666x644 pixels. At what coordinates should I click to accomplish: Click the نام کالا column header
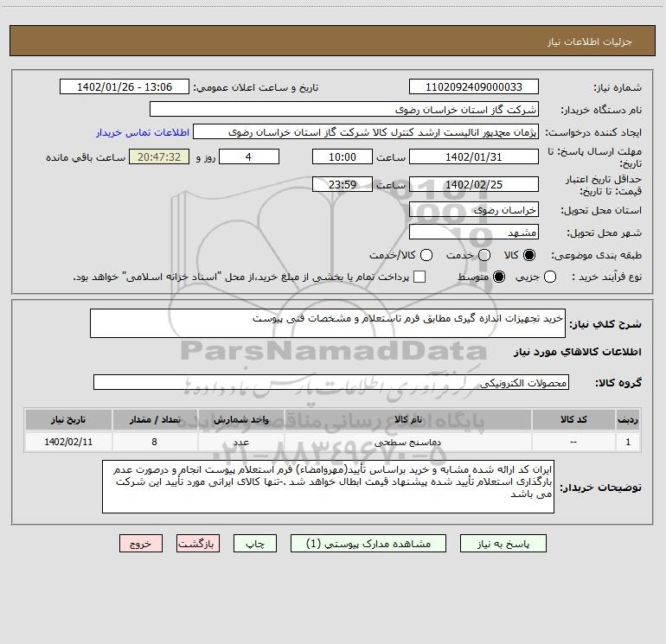pos(407,419)
